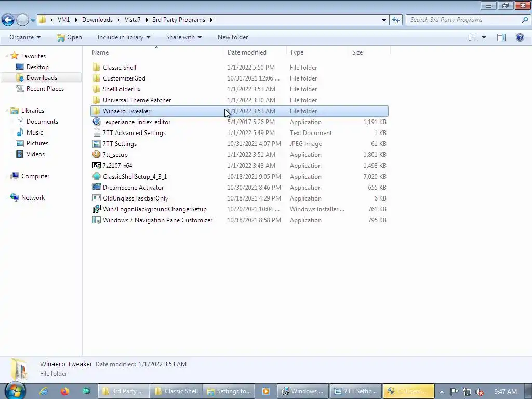Screen dimensions: 532x399
Task: Launch Internet Explorer from the taskbar
Action: coord(44,391)
